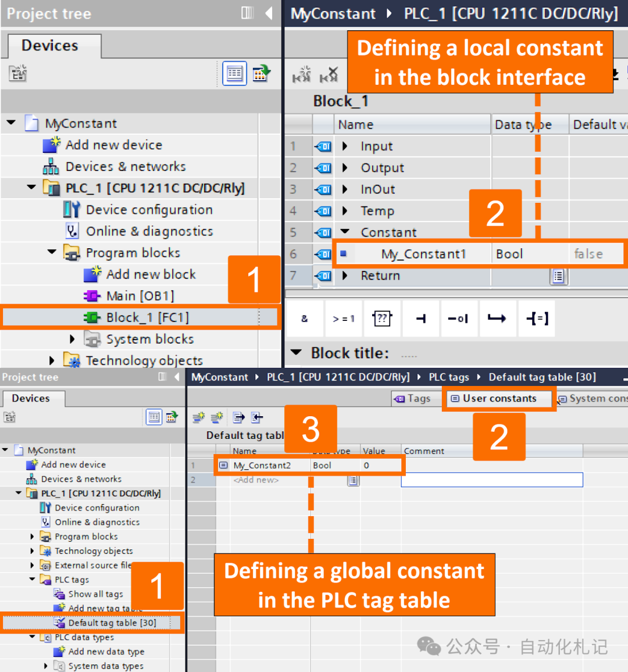This screenshot has width=628, height=672.
Task: Collapse the Block title section
Action: (x=296, y=352)
